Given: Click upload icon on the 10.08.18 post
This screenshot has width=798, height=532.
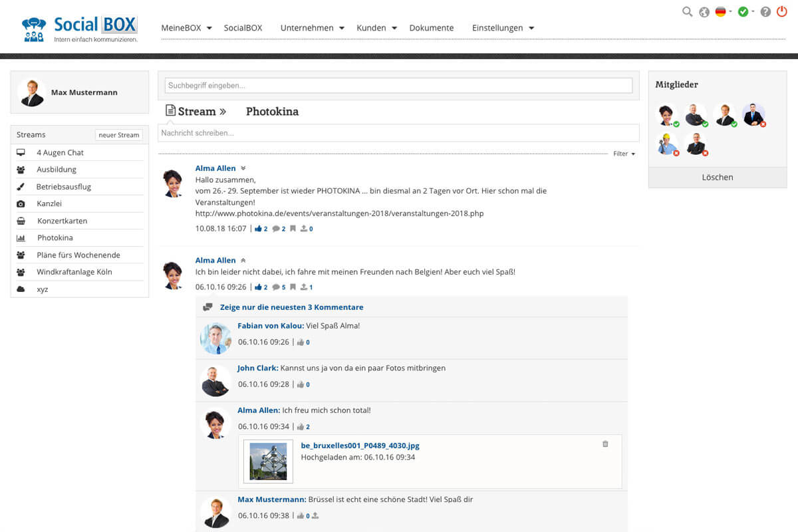Looking at the screenshot, I should pos(304,229).
